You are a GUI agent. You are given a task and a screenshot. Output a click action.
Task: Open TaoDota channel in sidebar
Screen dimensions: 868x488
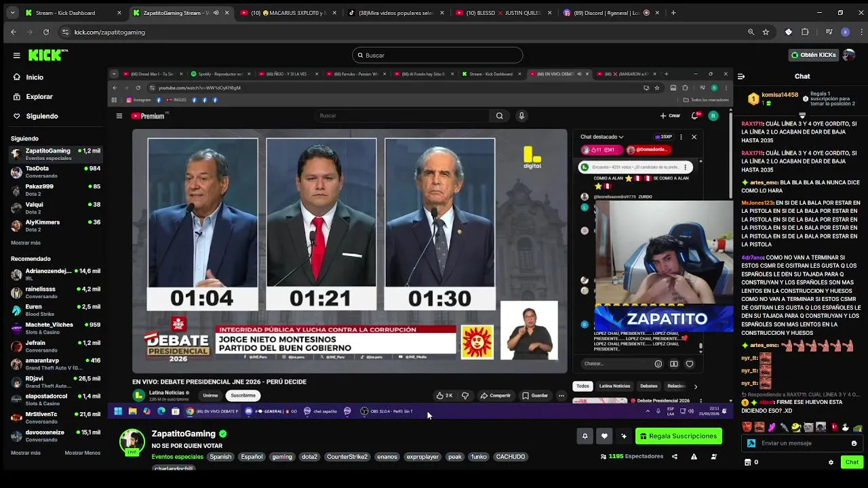(x=56, y=171)
